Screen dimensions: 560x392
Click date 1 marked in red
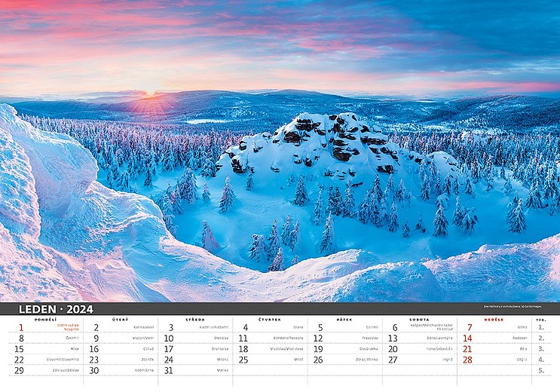tap(21, 328)
